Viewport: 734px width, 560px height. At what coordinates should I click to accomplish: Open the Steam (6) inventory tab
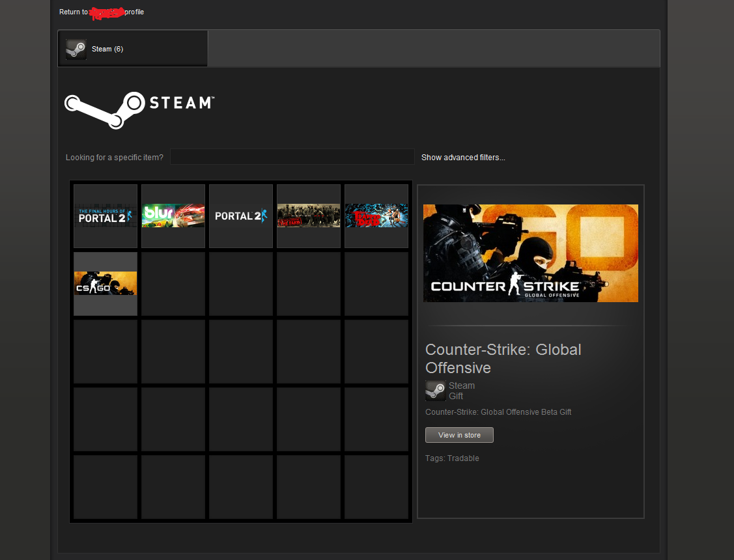pos(133,49)
